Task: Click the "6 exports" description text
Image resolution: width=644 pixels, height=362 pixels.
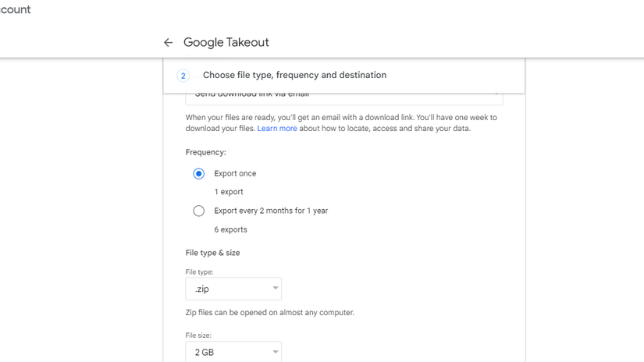Action: (230, 229)
